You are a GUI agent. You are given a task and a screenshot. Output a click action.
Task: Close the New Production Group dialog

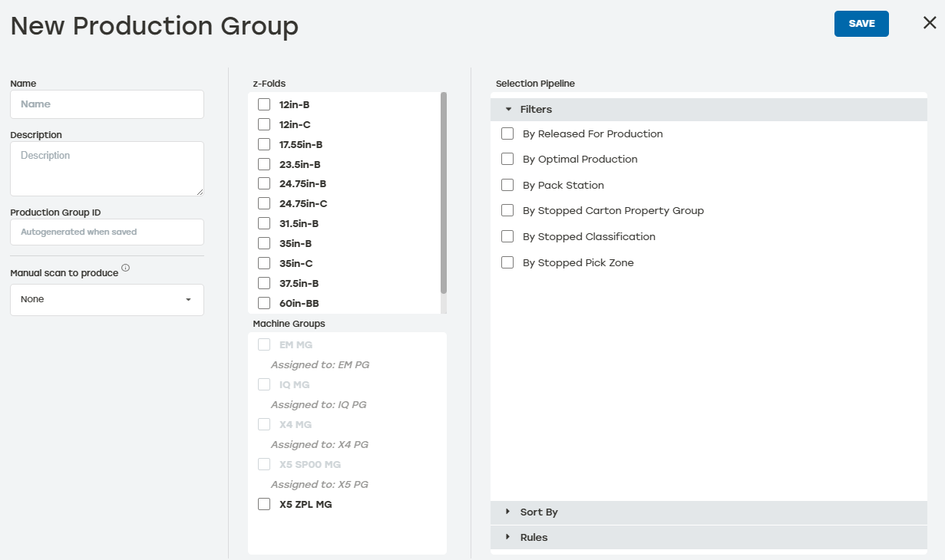930,23
